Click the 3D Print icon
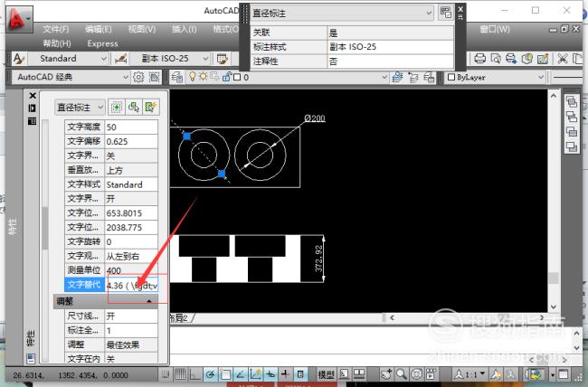This screenshot has width=588, height=387. point(526,59)
